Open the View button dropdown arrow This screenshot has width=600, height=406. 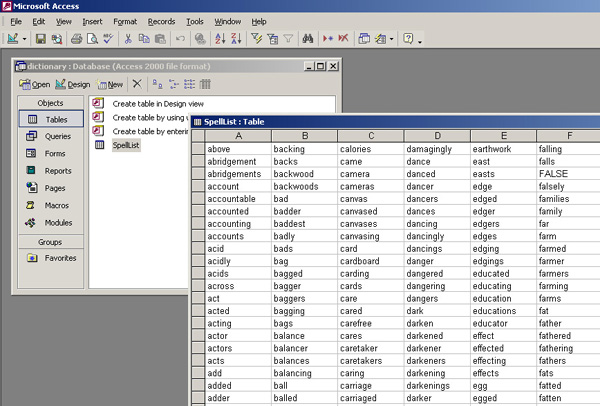coord(24,39)
